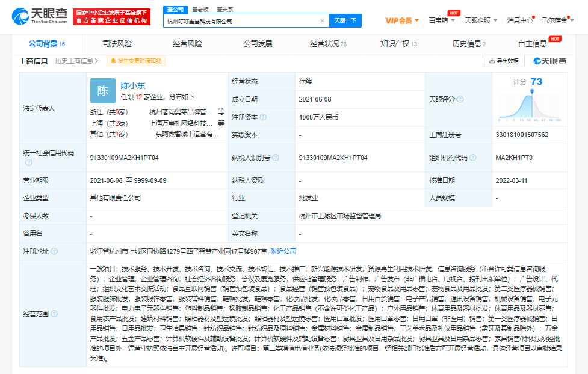Open the 自主信息 tab

[x=533, y=44]
